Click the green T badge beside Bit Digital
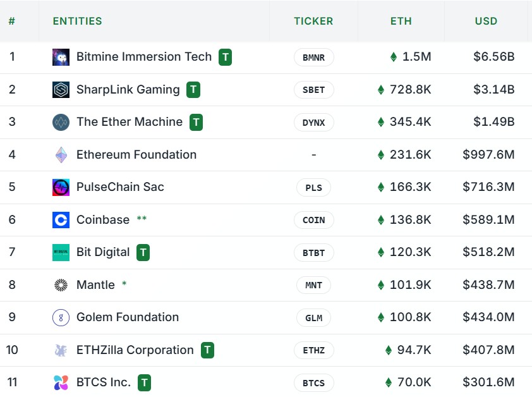 (x=143, y=253)
